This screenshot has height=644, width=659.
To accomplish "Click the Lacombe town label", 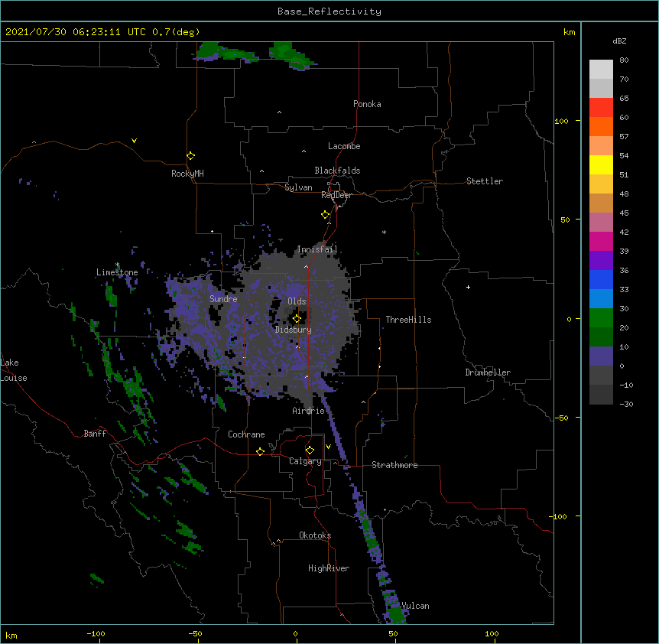I will [x=344, y=146].
